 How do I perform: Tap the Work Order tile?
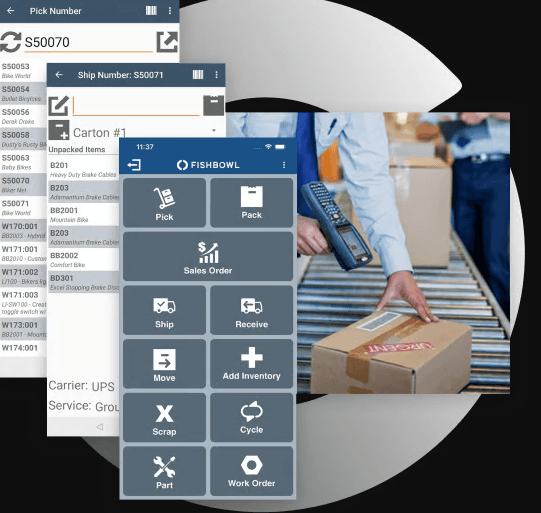click(252, 471)
